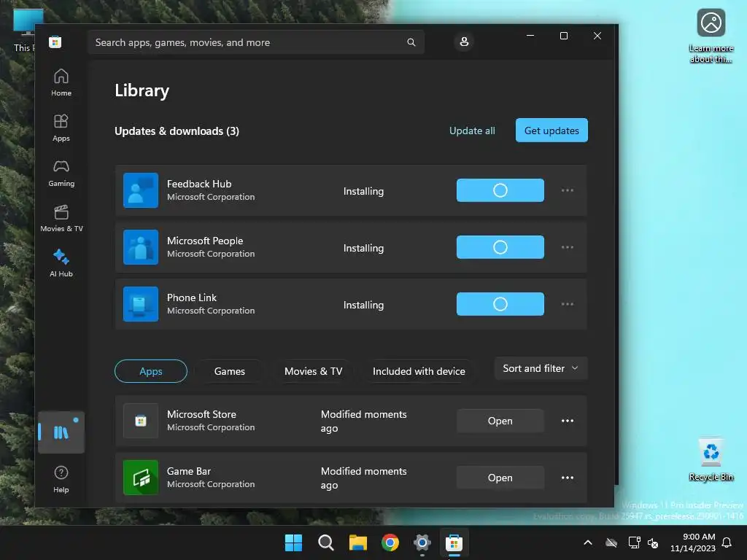Open the Home section in the sidebar
Image resolution: width=747 pixels, height=560 pixels.
click(x=61, y=83)
